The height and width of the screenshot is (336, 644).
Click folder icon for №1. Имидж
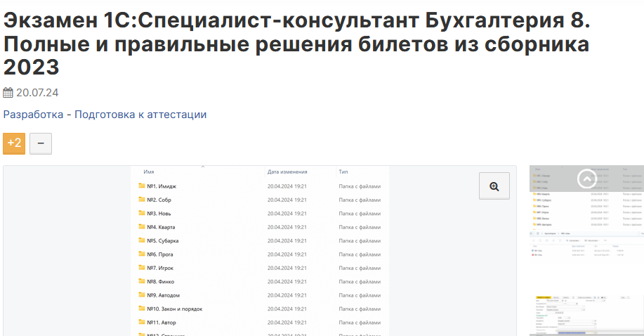pos(141,186)
